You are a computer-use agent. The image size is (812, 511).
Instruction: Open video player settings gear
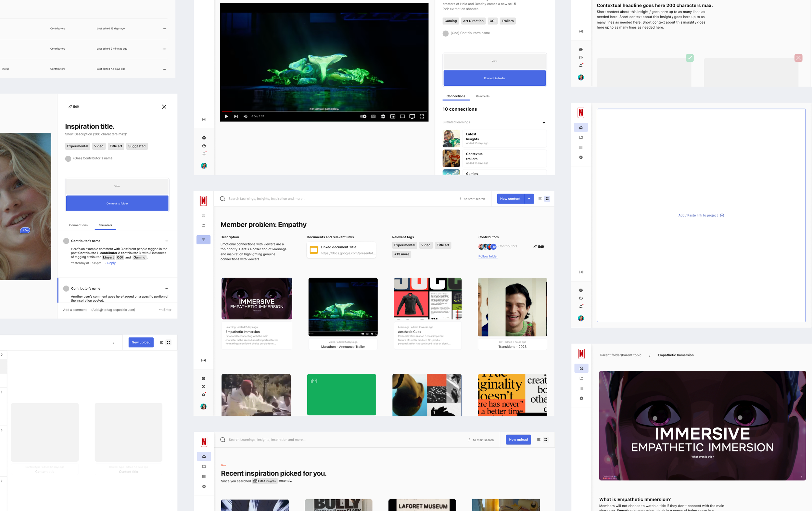383,116
